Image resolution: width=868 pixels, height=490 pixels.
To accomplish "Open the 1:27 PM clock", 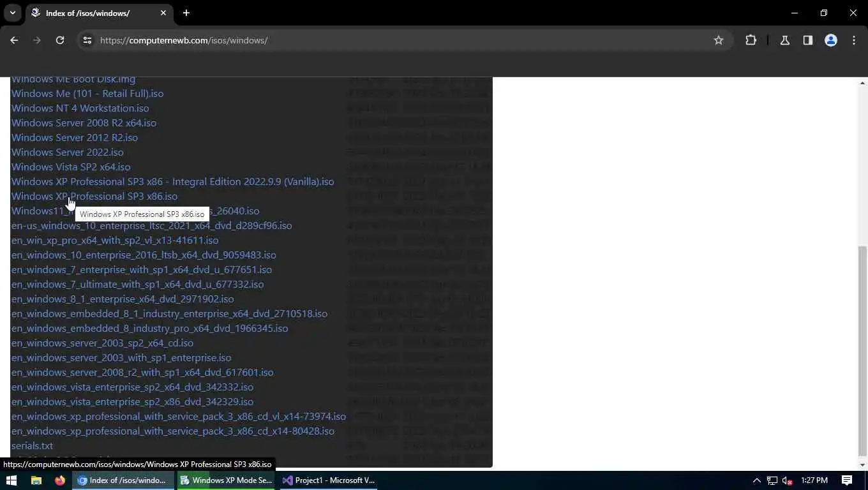I will tap(814, 480).
